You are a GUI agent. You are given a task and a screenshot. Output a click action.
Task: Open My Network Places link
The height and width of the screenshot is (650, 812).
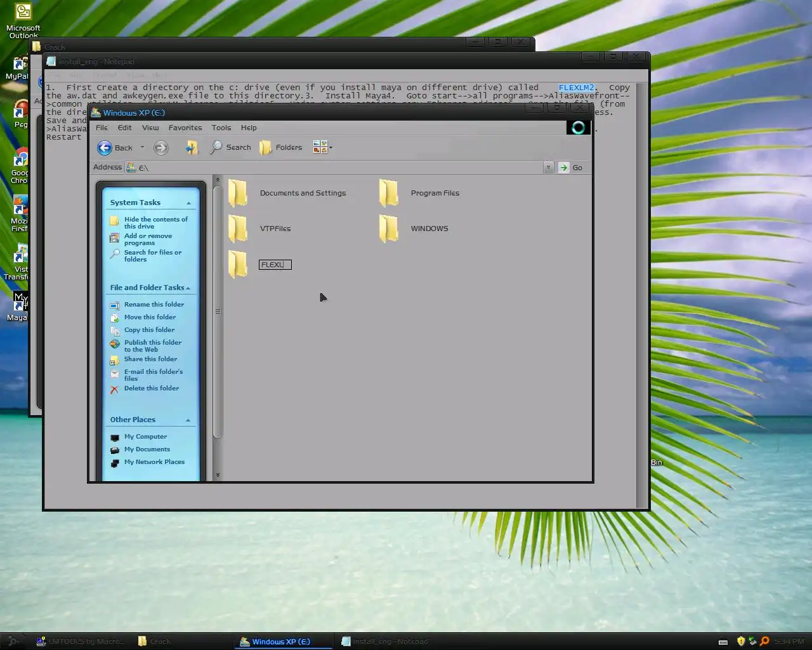tap(154, 462)
